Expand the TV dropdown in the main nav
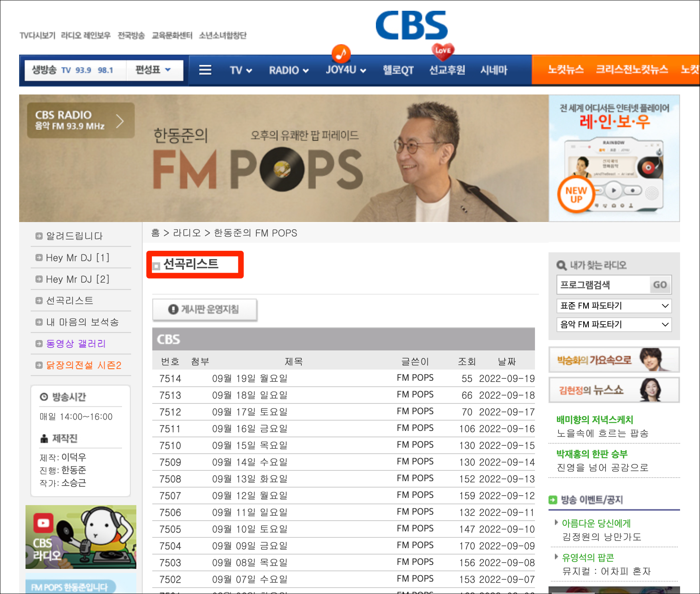This screenshot has height=594, width=700. (x=241, y=71)
